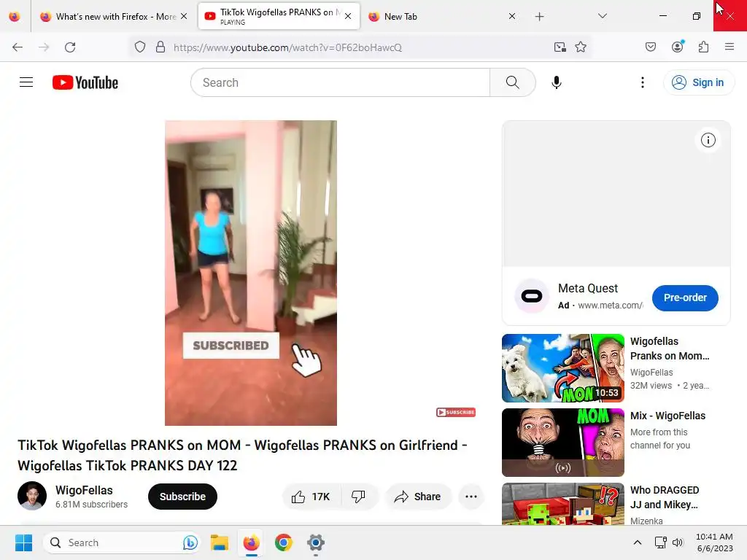Image resolution: width=747 pixels, height=560 pixels.
Task: Open a new browser tab
Action: (539, 17)
